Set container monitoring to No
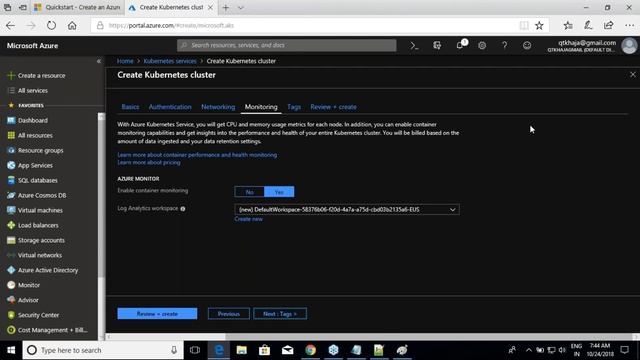 point(249,192)
